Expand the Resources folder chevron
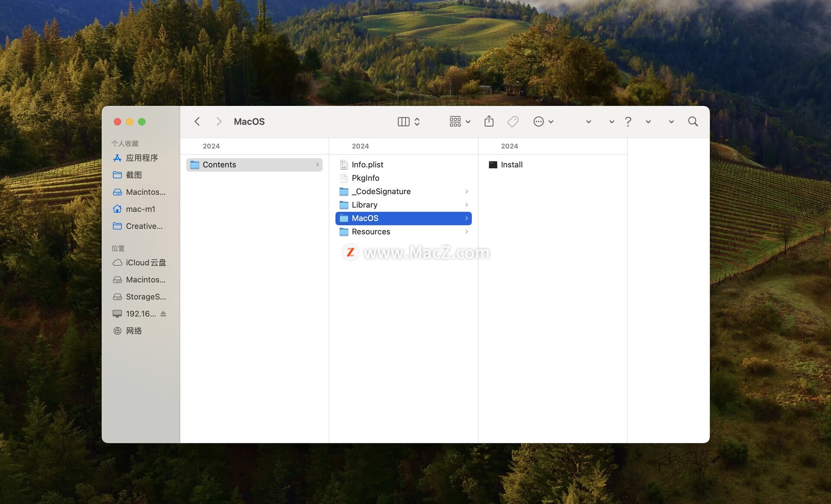 tap(467, 232)
